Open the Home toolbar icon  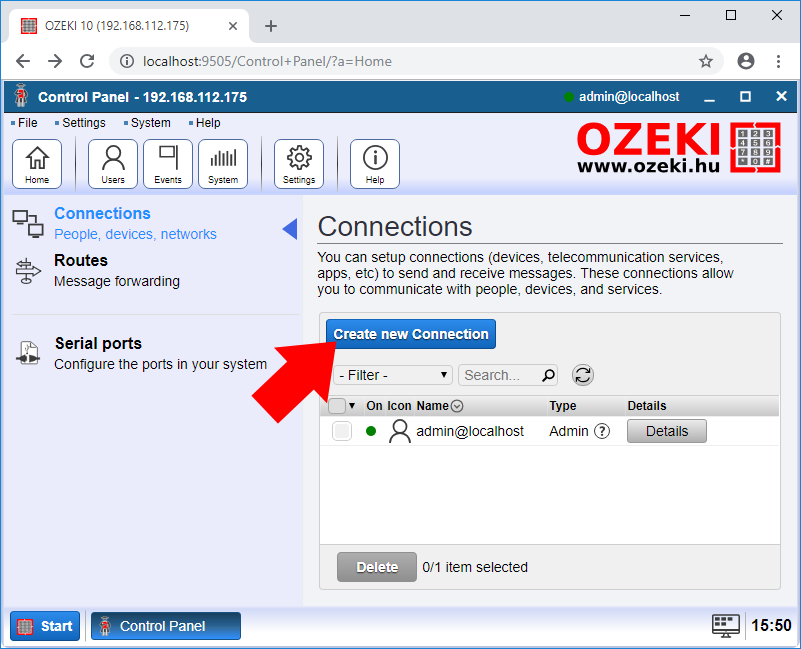37,164
